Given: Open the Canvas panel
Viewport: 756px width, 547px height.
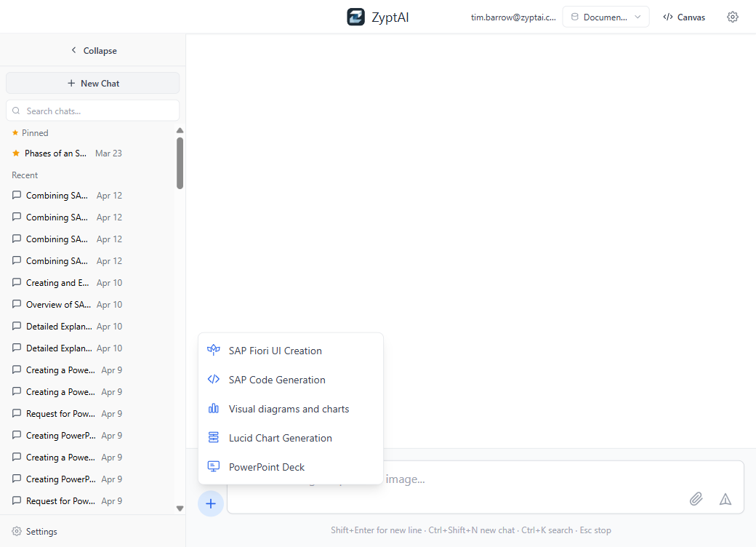Looking at the screenshot, I should pos(684,17).
